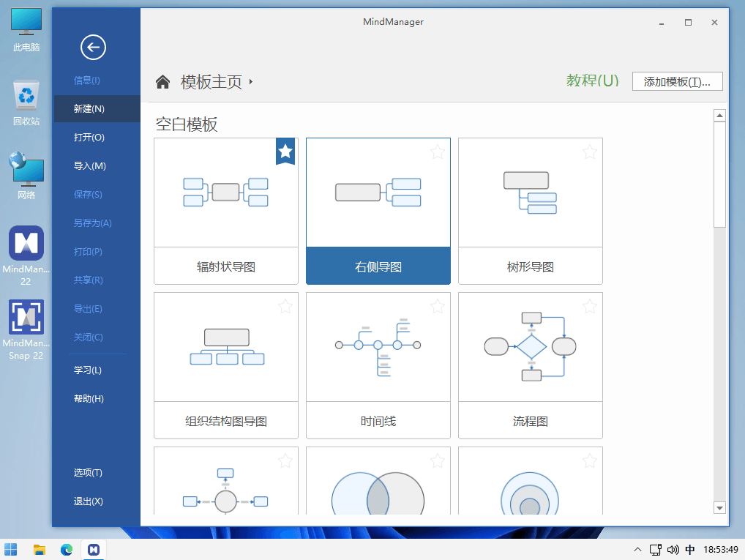Screen dimensions: 745x560
Task: Click 另存为(A) in the sidebar
Action: 93,223
